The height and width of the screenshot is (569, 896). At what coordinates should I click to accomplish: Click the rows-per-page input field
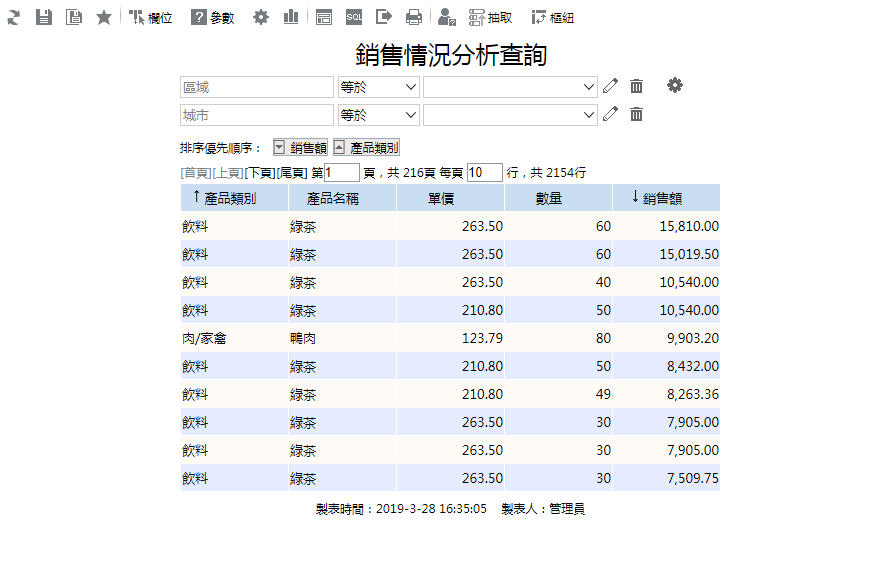coord(484,173)
